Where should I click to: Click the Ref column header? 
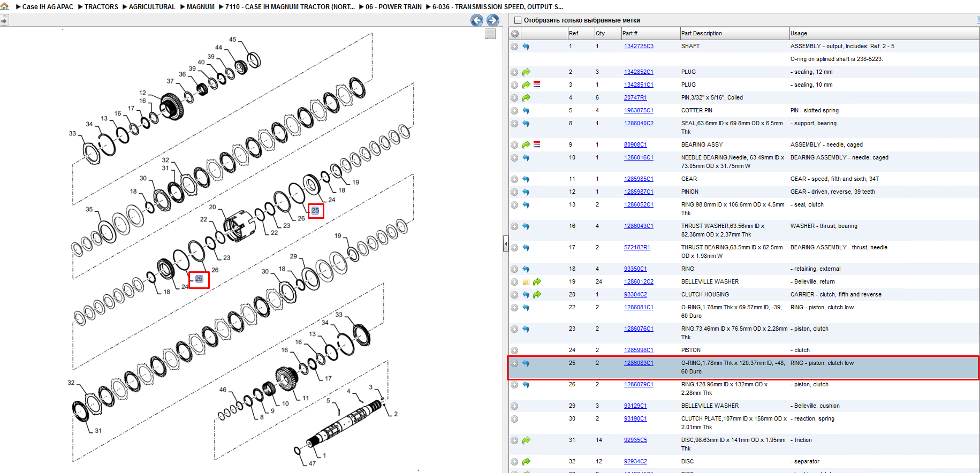581,33
